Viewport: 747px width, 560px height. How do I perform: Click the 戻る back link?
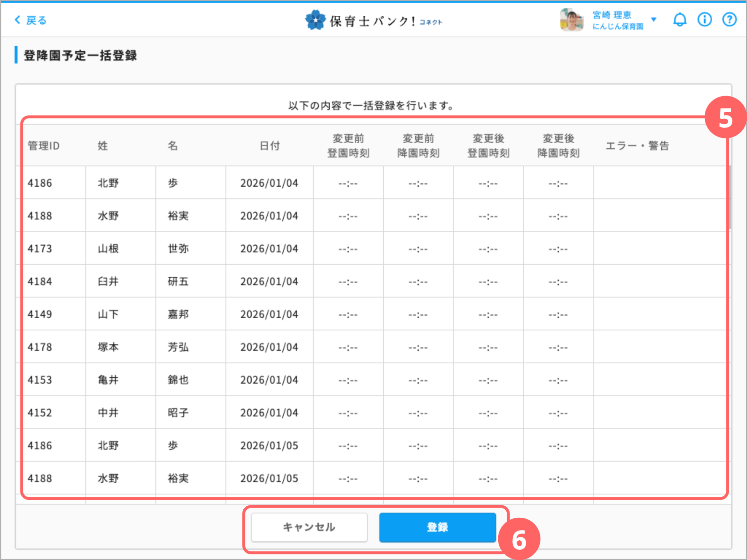coord(36,20)
